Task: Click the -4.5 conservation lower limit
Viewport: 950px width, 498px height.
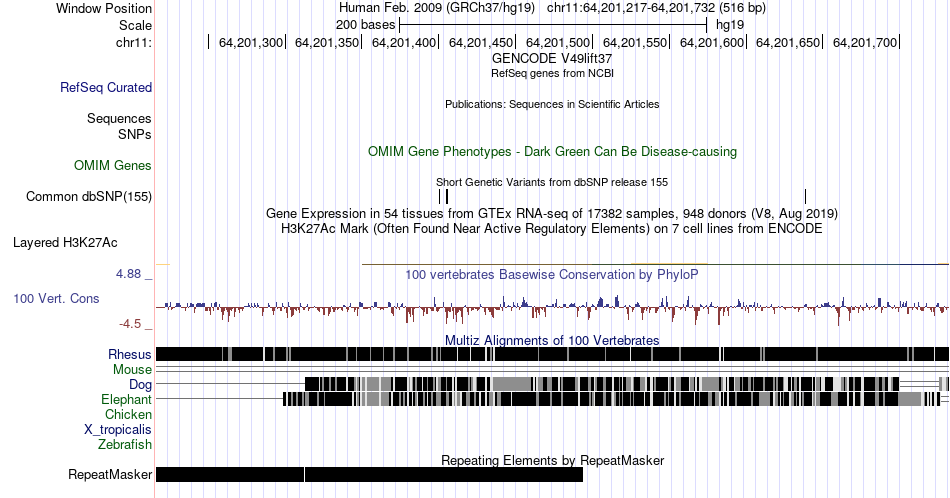Action: (x=130, y=324)
